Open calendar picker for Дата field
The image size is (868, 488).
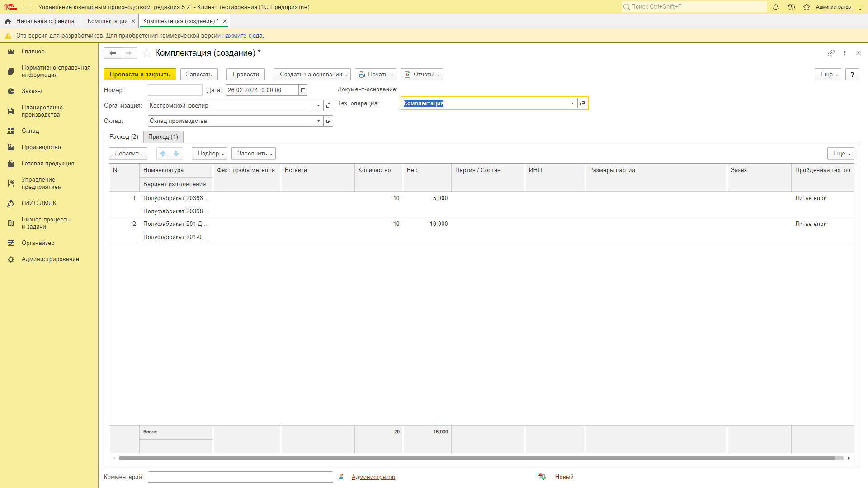pos(303,90)
